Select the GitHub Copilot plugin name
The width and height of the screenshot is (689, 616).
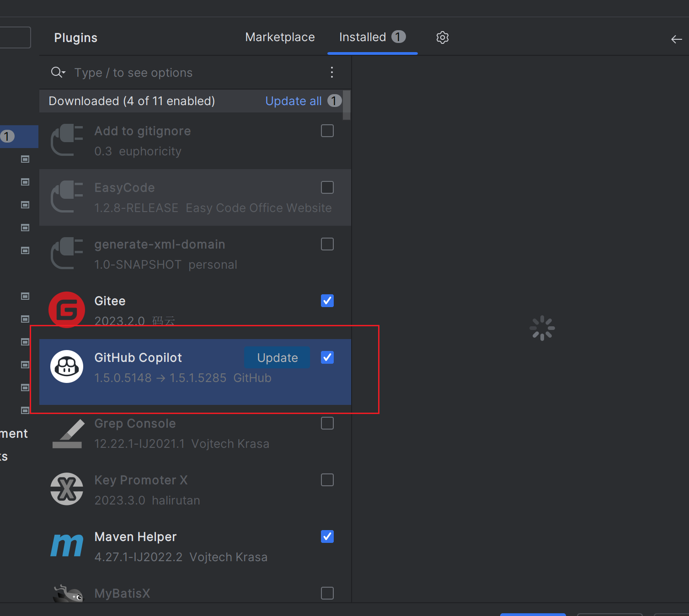pyautogui.click(x=138, y=358)
